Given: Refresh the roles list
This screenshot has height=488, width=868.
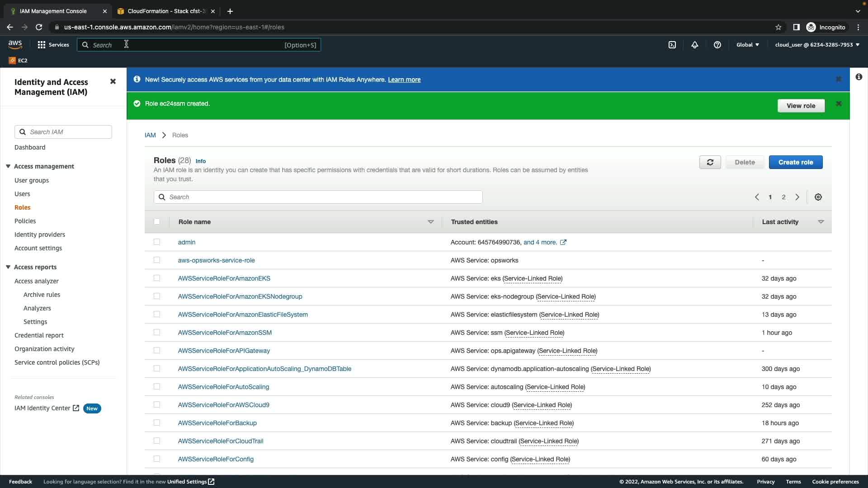Looking at the screenshot, I should (x=710, y=162).
